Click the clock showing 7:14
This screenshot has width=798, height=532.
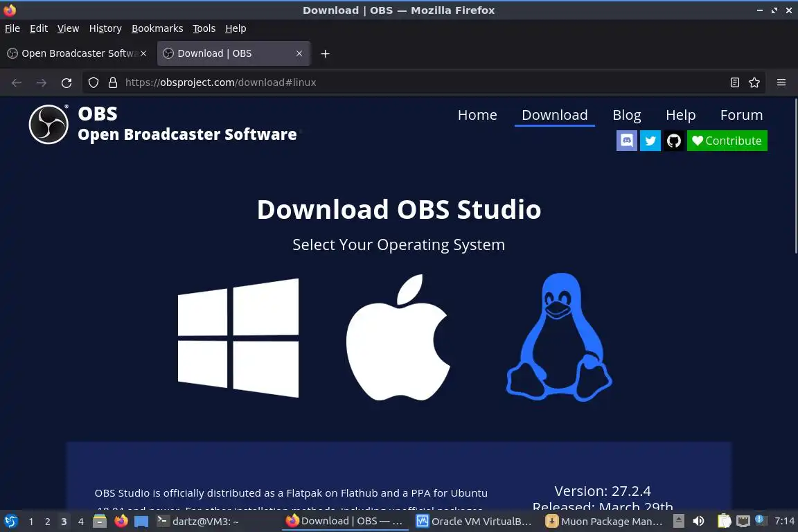pyautogui.click(x=784, y=522)
